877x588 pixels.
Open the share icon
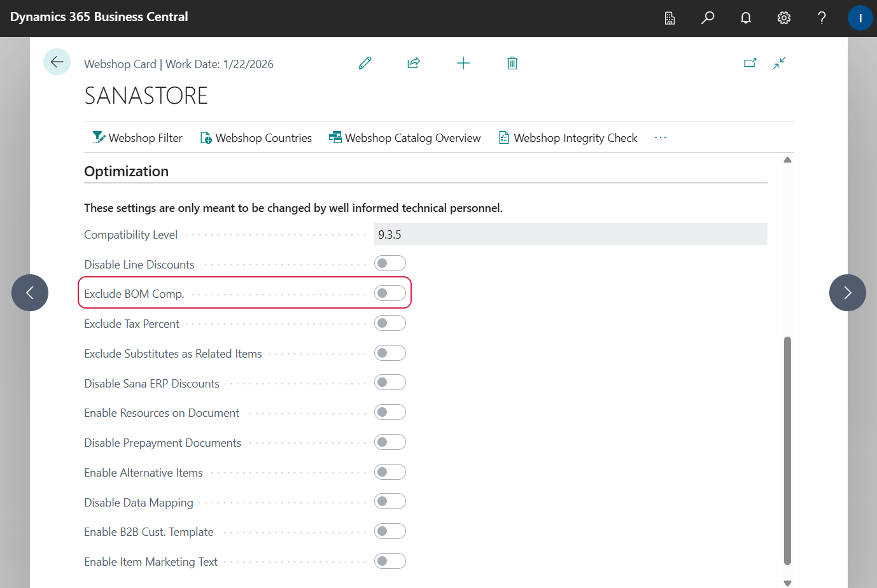[414, 63]
